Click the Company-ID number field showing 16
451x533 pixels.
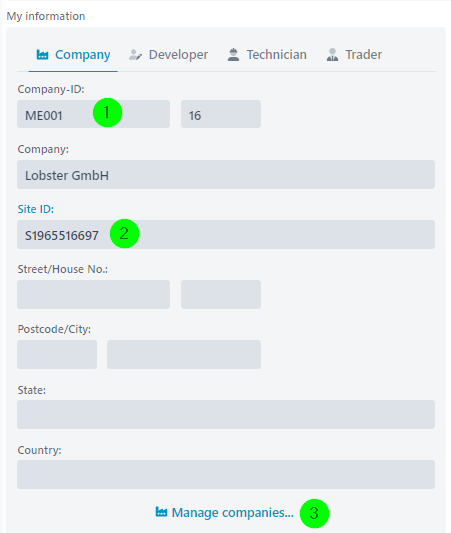coord(221,114)
